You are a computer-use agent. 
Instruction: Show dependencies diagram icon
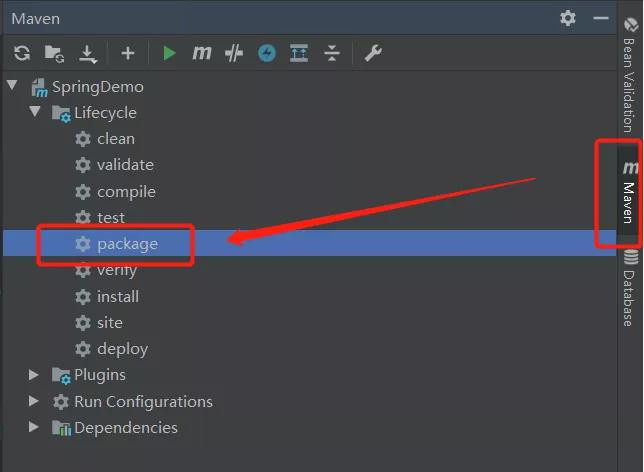pyautogui.click(x=299, y=53)
